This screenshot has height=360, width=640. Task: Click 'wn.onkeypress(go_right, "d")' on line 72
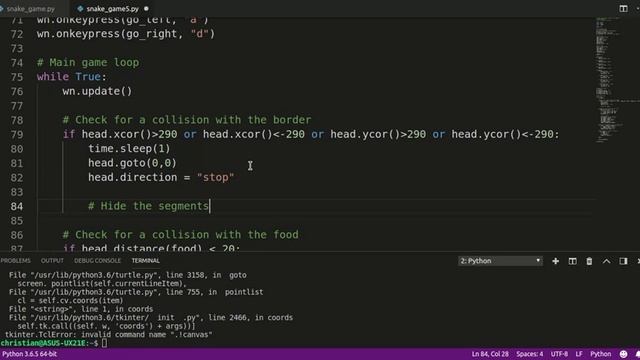(126, 33)
